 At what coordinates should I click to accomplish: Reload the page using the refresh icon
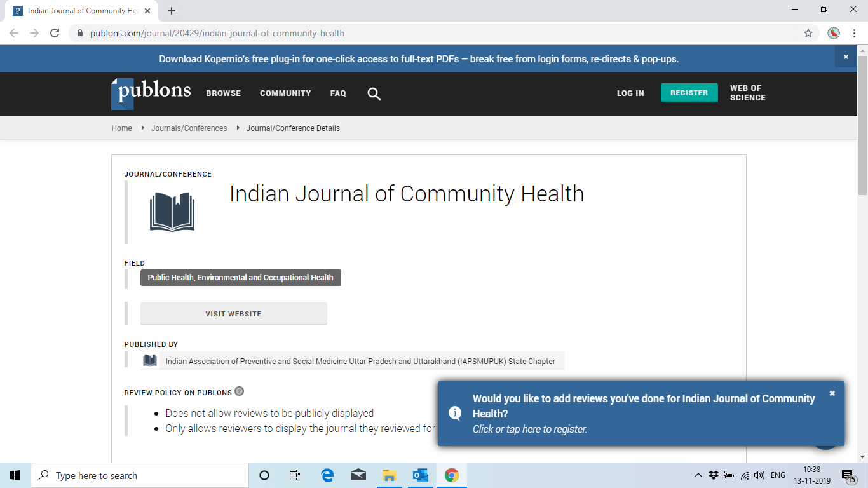coord(55,33)
